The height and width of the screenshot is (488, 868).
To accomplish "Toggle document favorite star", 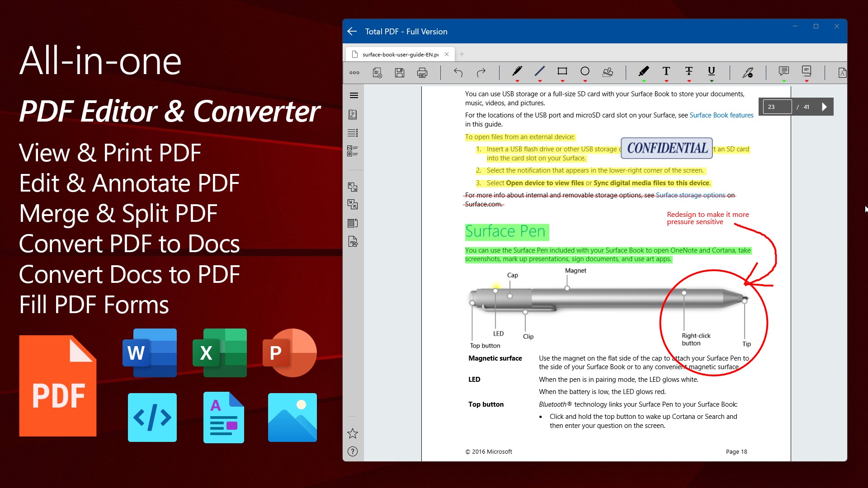I will pos(352,434).
